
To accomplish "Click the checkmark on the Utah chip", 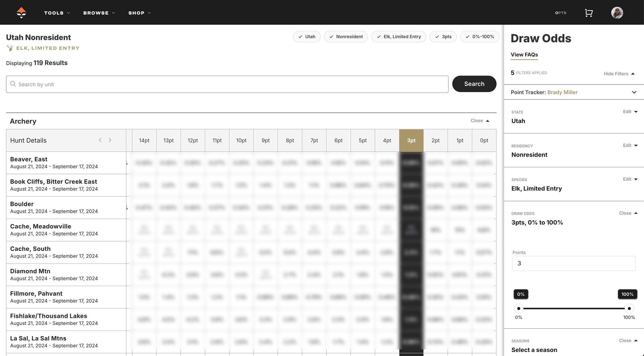I will click(x=300, y=37).
